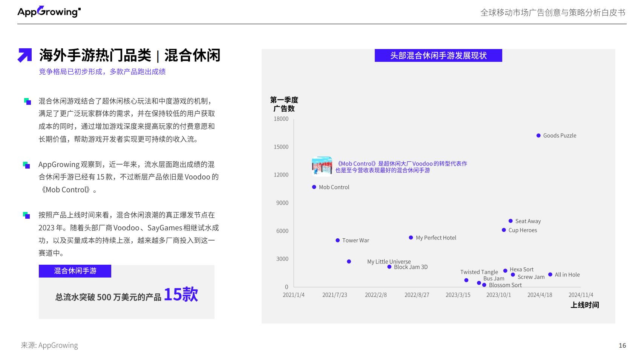
Task: Select the Hexa Sort data point
Action: 505,271
